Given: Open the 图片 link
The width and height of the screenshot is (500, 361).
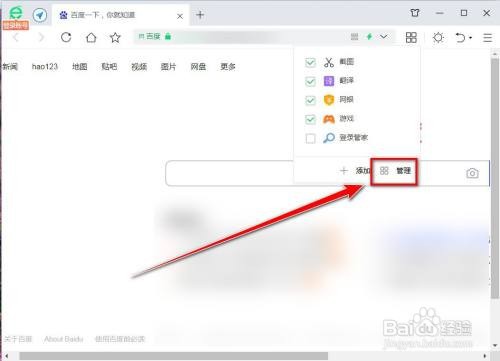Looking at the screenshot, I should (x=168, y=67).
